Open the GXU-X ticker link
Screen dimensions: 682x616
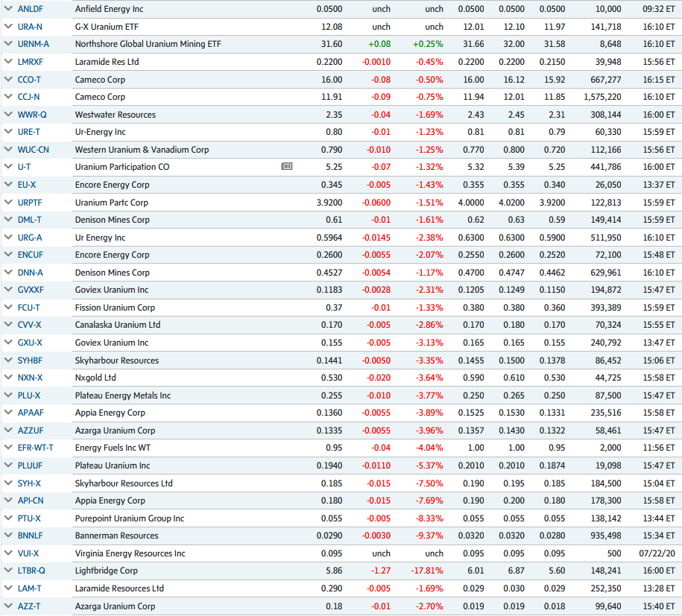click(x=30, y=343)
